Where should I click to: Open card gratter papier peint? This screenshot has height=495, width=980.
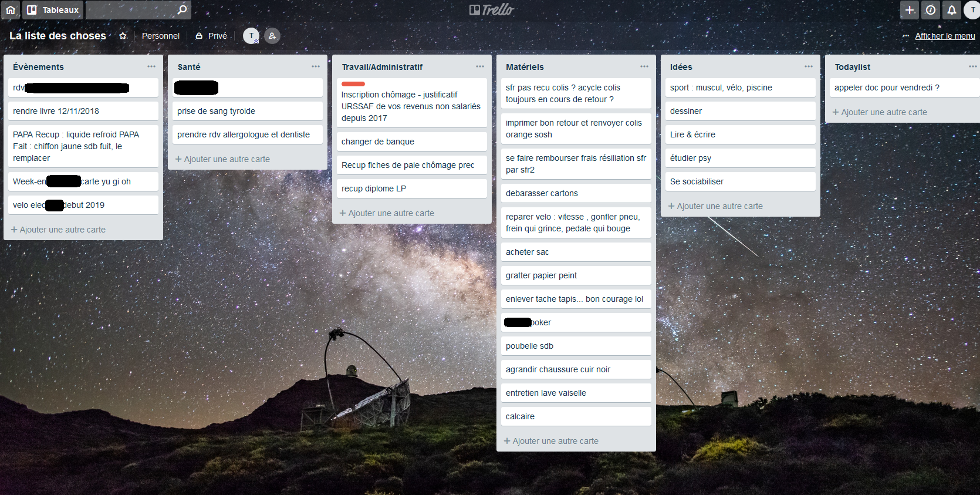[576, 275]
